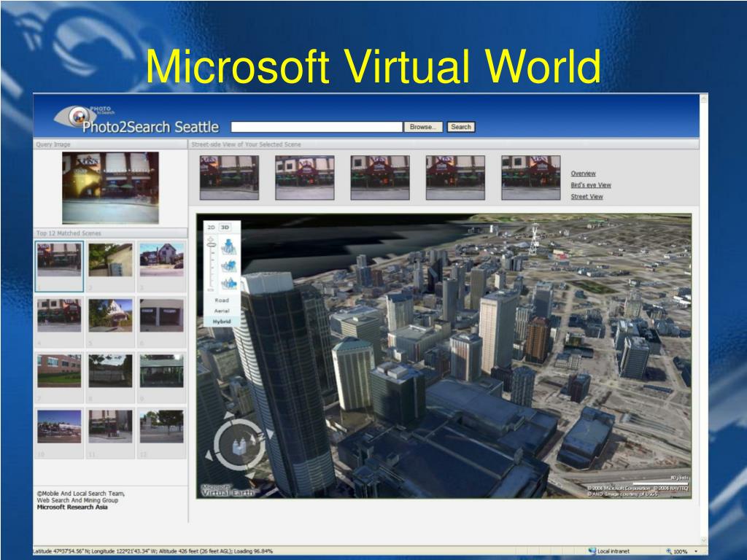The width and height of the screenshot is (747, 560).
Task: Click the 'Top 12 Matched Scenes' header
Action: click(69, 233)
